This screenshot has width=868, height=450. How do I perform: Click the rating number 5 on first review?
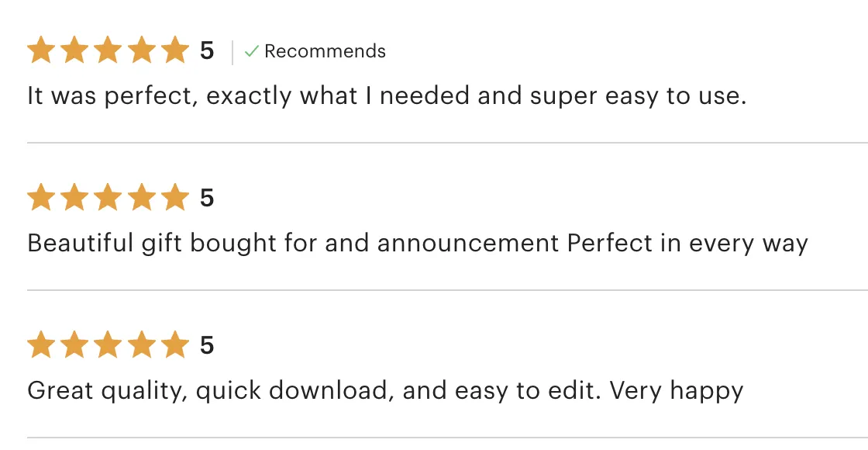(207, 51)
